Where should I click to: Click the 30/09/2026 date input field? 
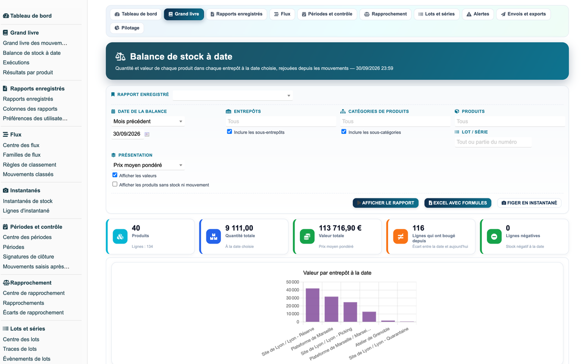pyautogui.click(x=127, y=134)
